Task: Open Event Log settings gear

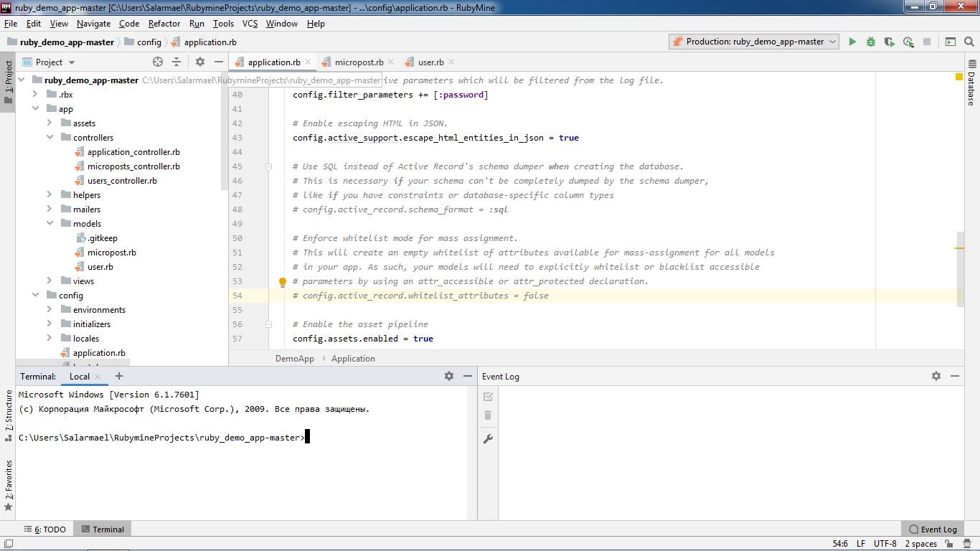Action: tap(936, 376)
